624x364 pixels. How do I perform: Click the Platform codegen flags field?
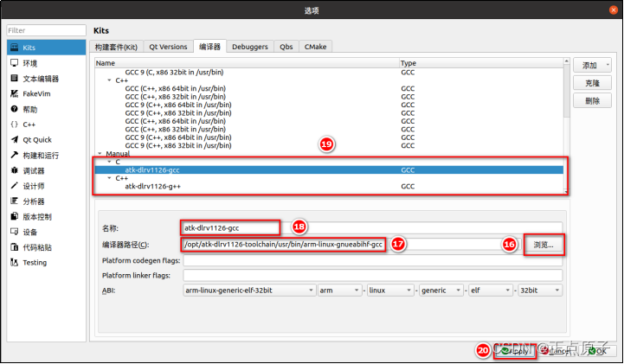pos(372,261)
